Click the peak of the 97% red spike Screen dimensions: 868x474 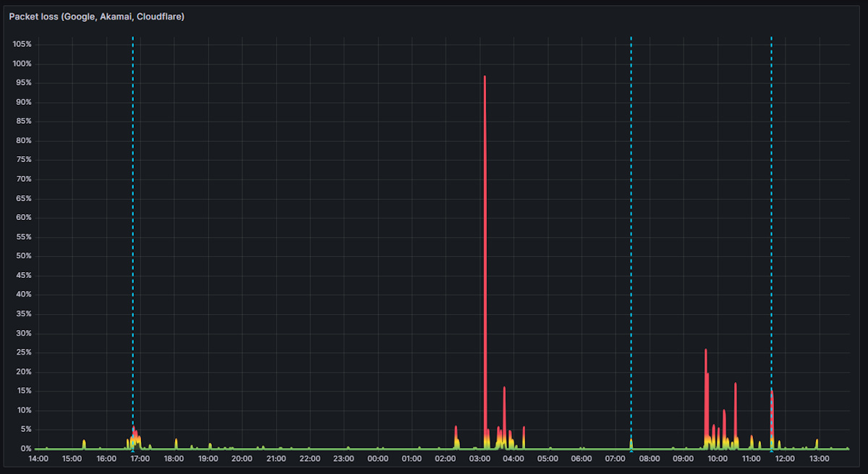click(485, 77)
